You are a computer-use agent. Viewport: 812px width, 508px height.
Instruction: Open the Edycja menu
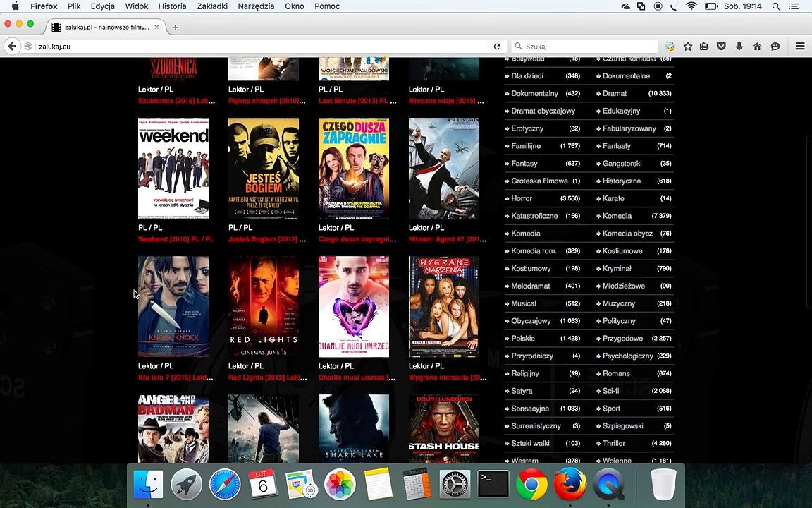(x=102, y=6)
